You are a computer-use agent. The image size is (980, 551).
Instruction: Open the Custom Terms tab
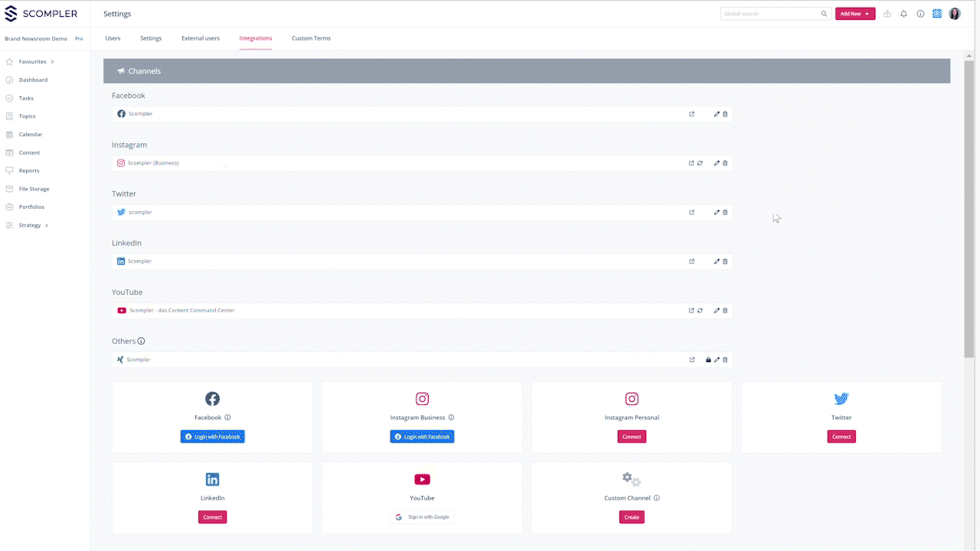pos(311,38)
